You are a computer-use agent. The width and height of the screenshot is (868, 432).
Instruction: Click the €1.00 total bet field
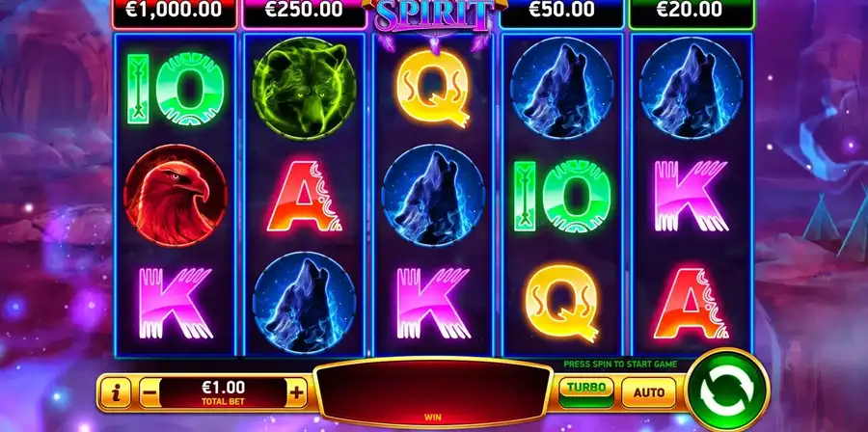tap(224, 393)
